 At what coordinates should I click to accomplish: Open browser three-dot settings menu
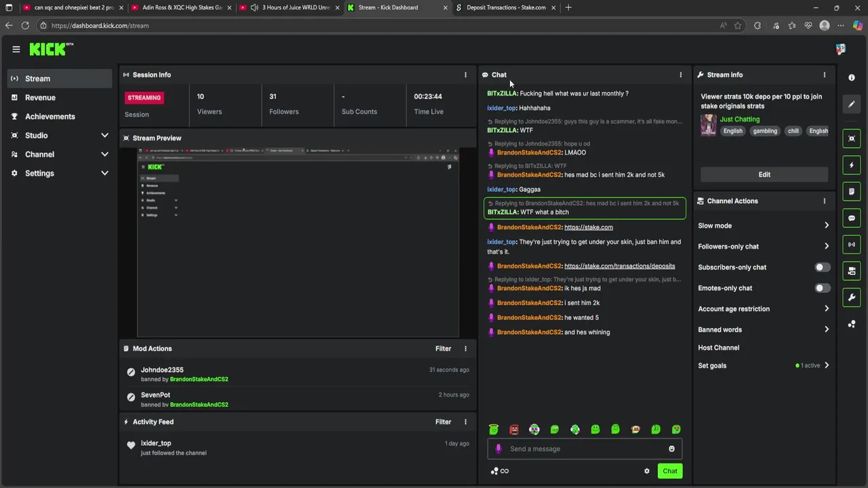tap(841, 26)
